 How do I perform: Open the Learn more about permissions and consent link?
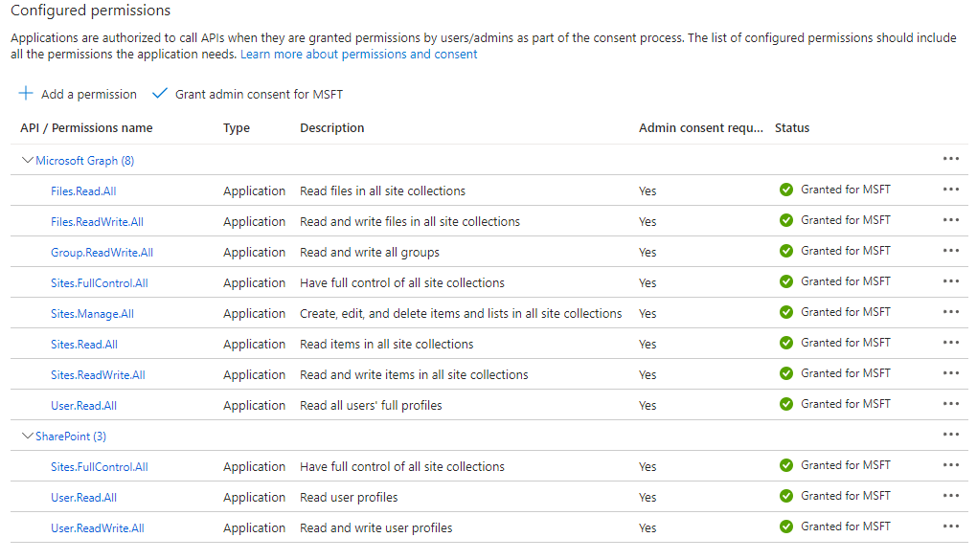(357, 54)
